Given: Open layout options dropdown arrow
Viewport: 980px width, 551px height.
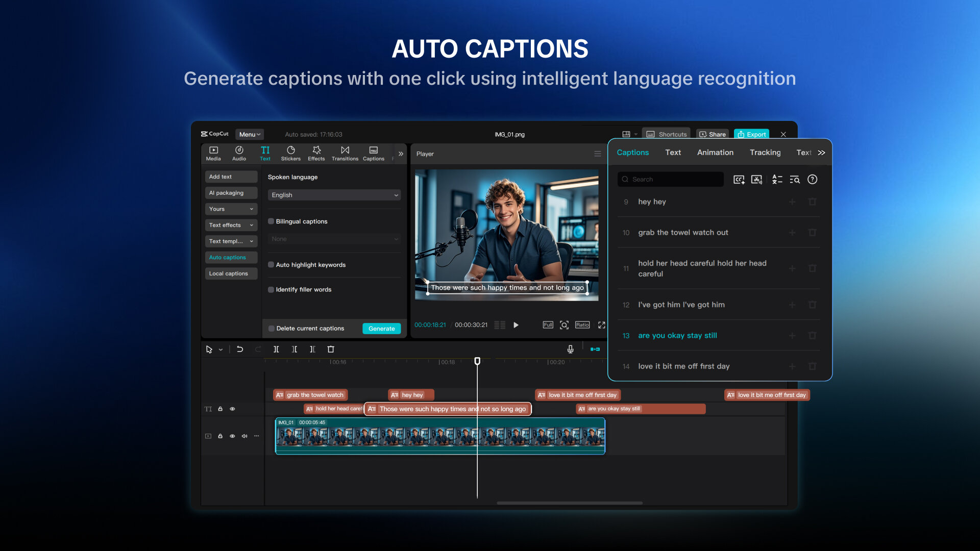Looking at the screenshot, I should pyautogui.click(x=636, y=135).
